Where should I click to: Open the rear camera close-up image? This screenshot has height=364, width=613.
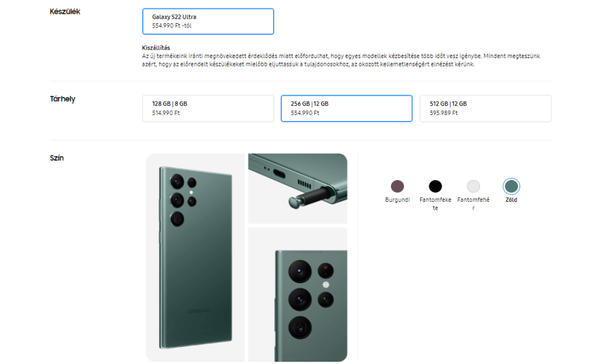point(298,295)
